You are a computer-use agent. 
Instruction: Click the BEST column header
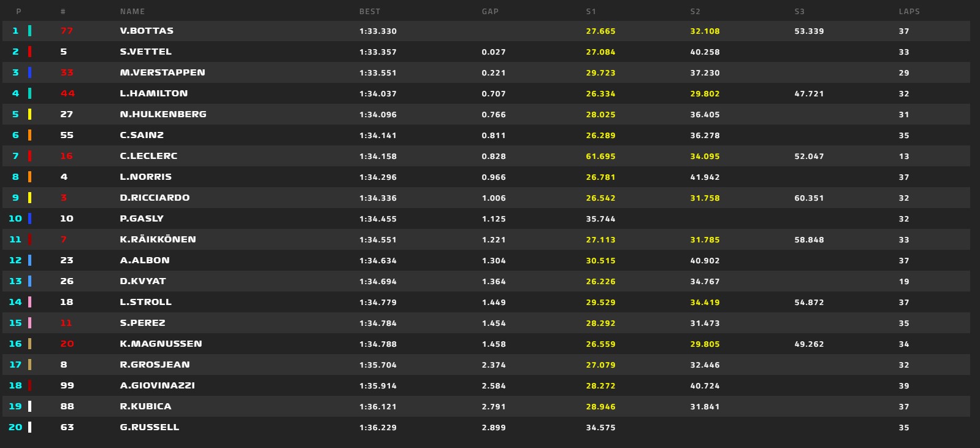coord(369,12)
